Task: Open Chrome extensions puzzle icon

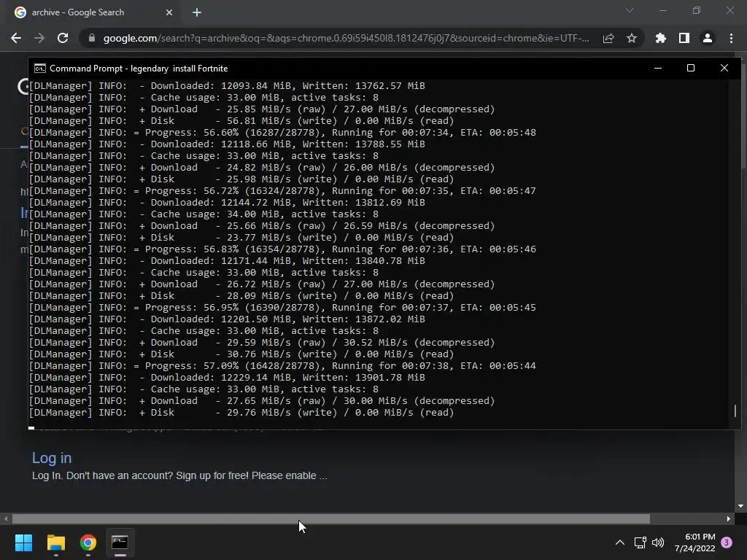Action: (660, 38)
